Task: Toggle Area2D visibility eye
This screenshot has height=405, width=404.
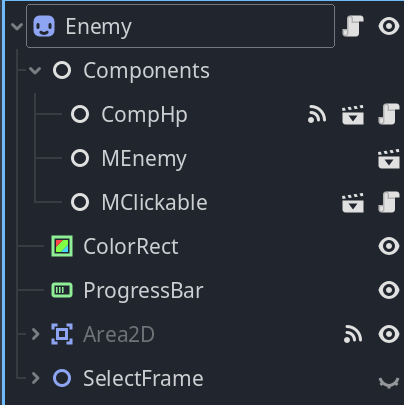Action: pyautogui.click(x=389, y=334)
